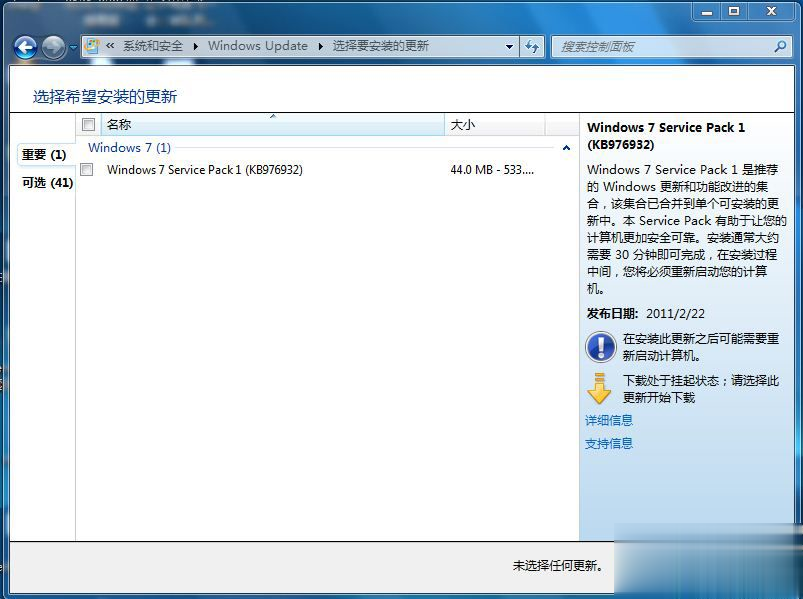This screenshot has height=599, width=803.
Task: Maximize the Windows Update window
Action: (734, 11)
